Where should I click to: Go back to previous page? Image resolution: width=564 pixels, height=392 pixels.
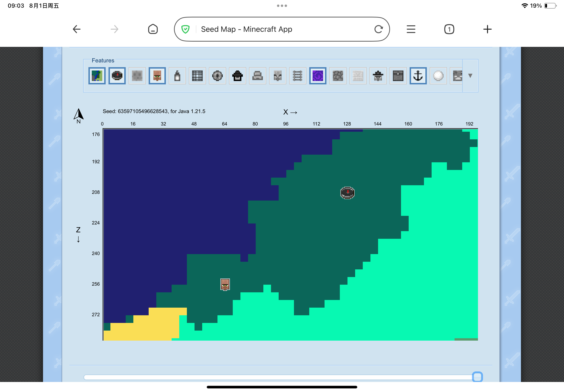[77, 29]
